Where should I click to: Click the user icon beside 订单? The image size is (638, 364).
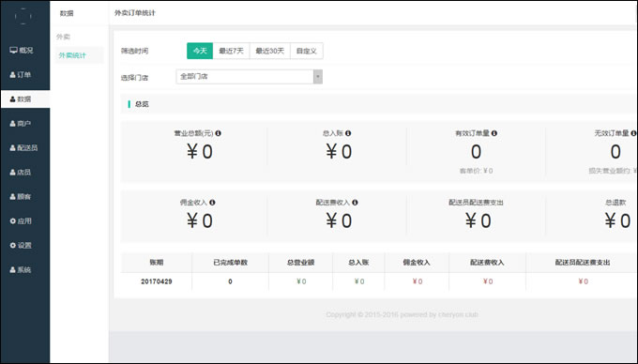tap(12, 75)
